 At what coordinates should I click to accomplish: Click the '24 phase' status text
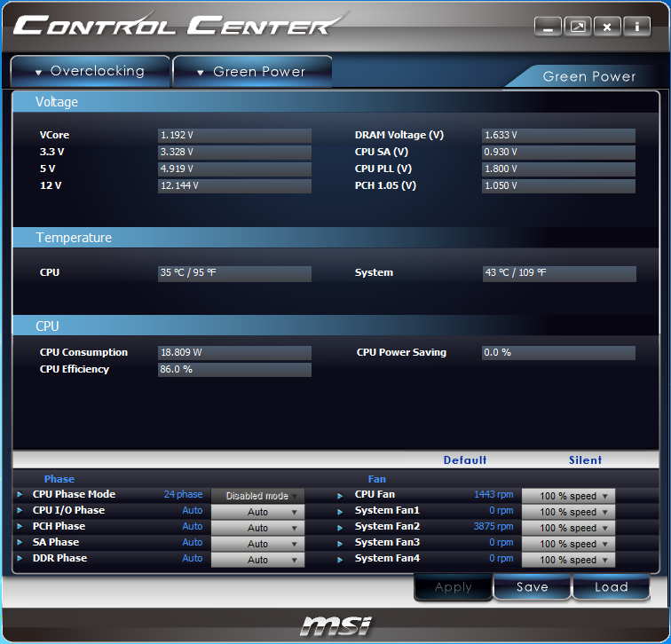click(183, 494)
